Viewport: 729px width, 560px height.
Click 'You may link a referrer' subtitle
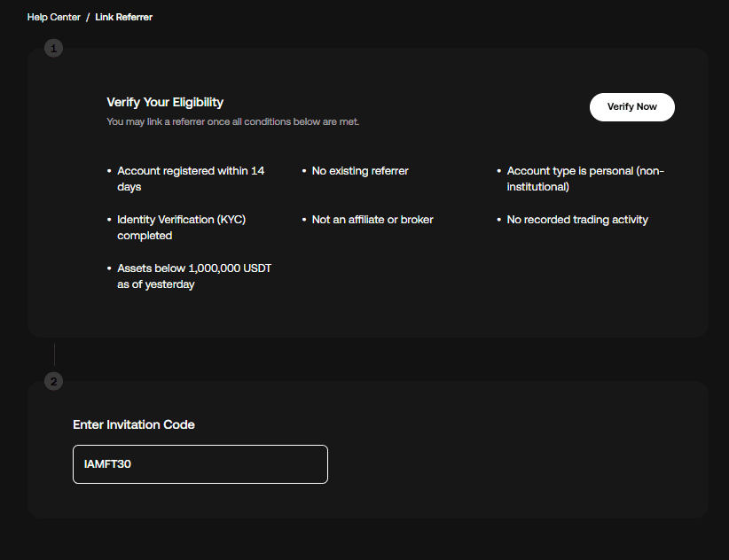[232, 121]
